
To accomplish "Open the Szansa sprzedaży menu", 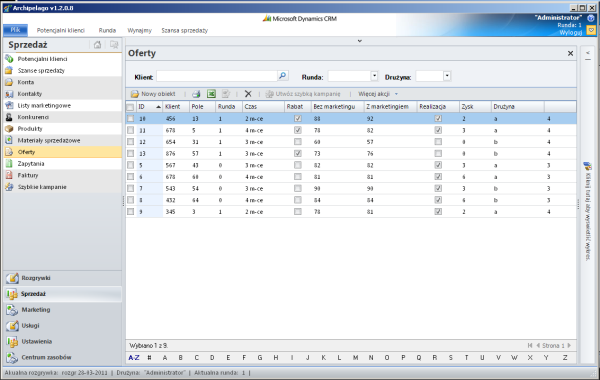I will pos(184,30).
